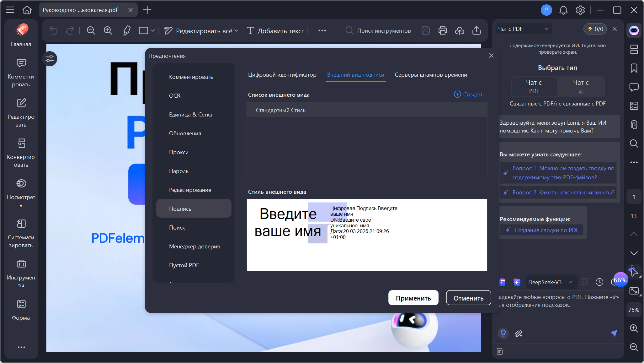Screen dimensions: 644x363
Task: Select the Chat with PDF type option
Action: pos(534,86)
